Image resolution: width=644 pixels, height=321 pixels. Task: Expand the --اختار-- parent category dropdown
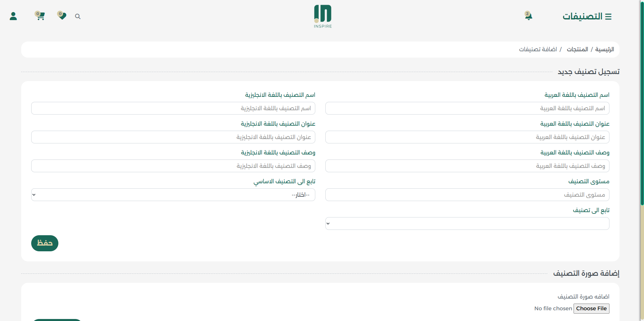click(173, 195)
